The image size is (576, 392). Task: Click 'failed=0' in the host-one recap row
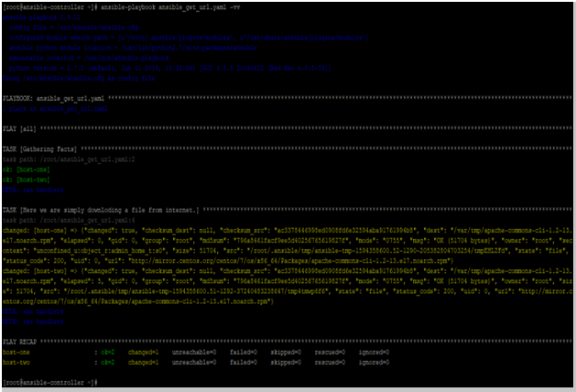[x=244, y=353]
